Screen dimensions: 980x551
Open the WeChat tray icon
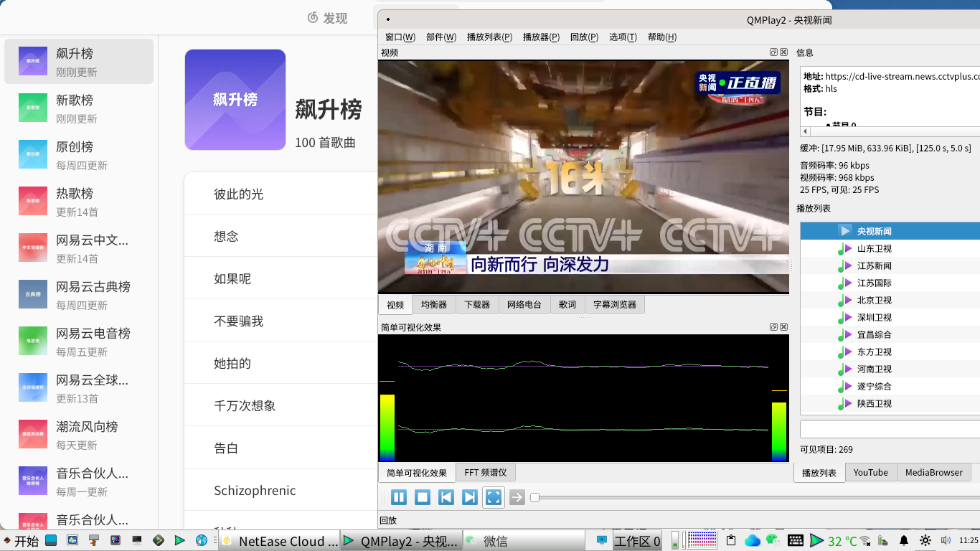(773, 540)
